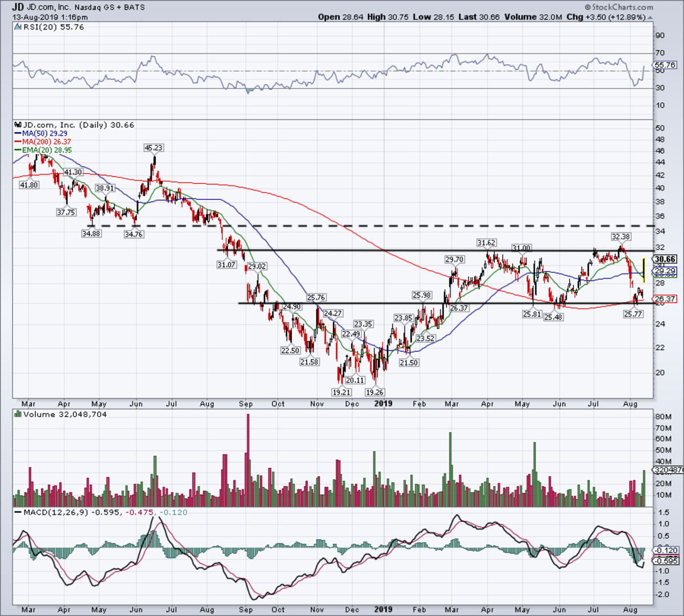The width and height of the screenshot is (684, 616).
Task: Click the Open 28.64 header value
Action: click(340, 17)
